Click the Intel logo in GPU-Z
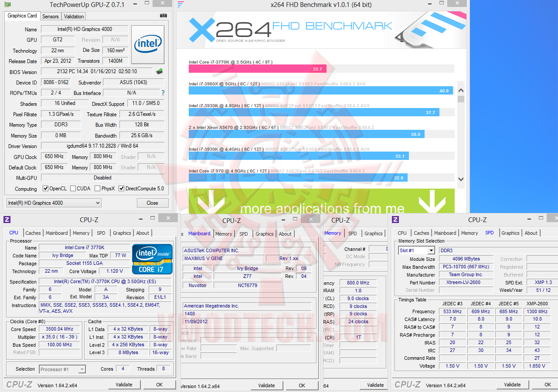The image size is (558, 392). click(148, 44)
